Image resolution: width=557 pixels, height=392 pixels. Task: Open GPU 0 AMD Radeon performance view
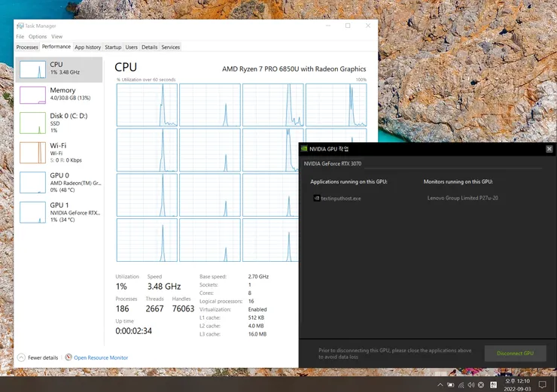59,183
